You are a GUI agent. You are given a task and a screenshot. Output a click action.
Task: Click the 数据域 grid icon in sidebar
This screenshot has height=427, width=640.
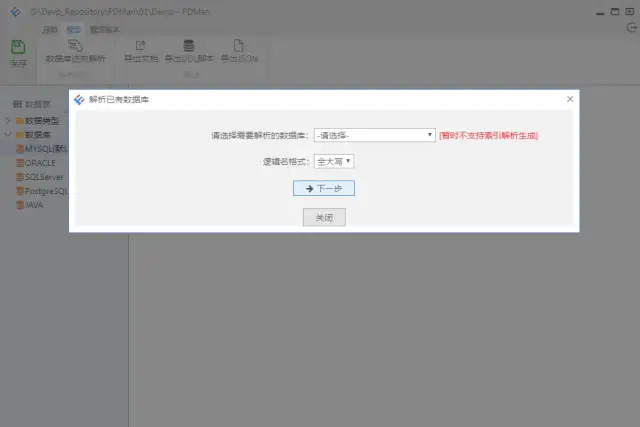(17, 104)
